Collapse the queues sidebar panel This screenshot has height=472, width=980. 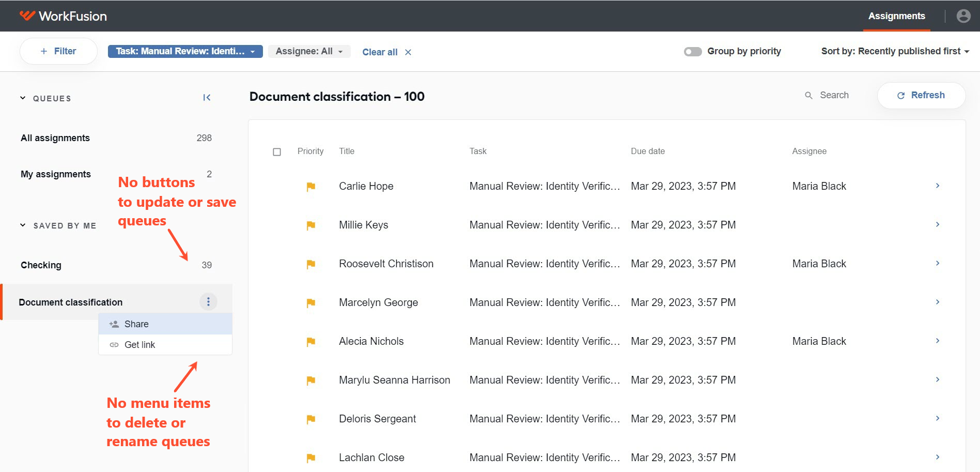point(207,98)
